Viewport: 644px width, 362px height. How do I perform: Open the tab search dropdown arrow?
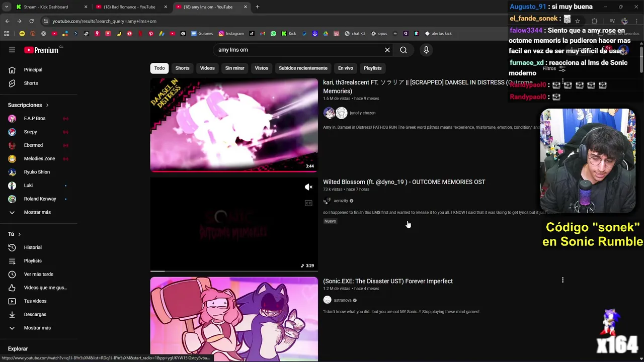(x=7, y=7)
